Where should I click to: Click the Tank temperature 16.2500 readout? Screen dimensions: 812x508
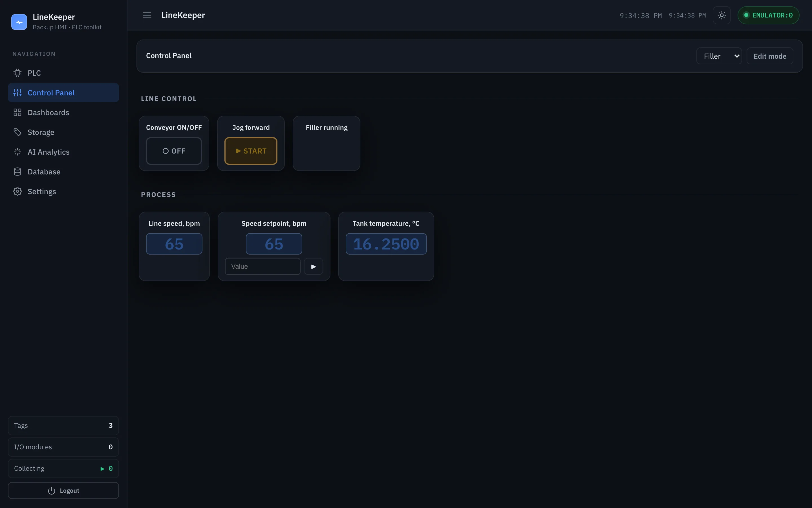[386, 244]
